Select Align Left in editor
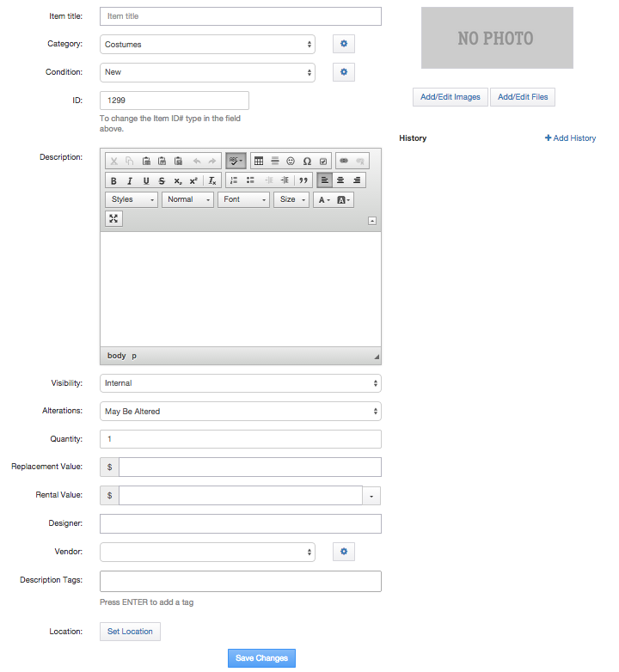The height and width of the screenshot is (672, 619). pyautogui.click(x=324, y=180)
